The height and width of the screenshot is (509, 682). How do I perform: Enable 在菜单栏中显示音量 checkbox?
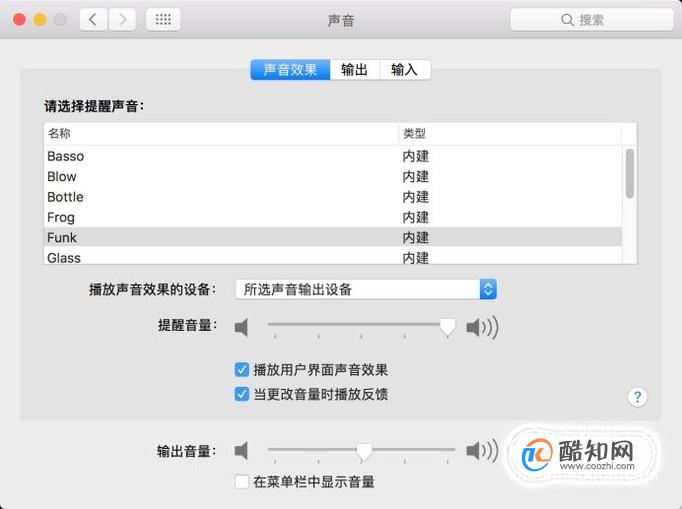pyautogui.click(x=242, y=482)
